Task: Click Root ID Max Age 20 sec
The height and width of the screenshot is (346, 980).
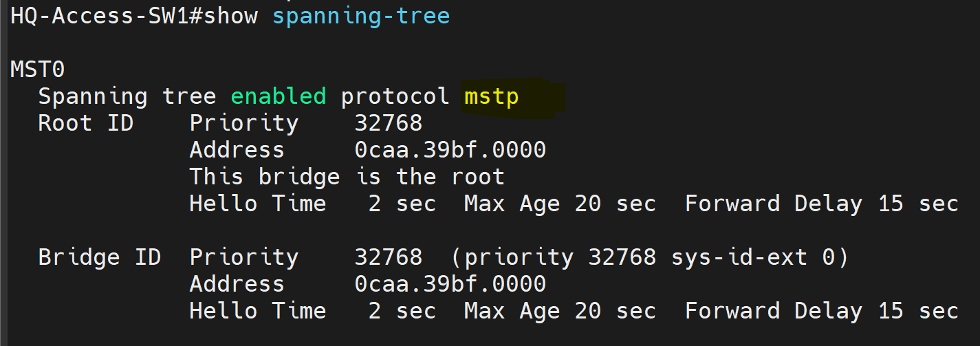Action: point(560,204)
